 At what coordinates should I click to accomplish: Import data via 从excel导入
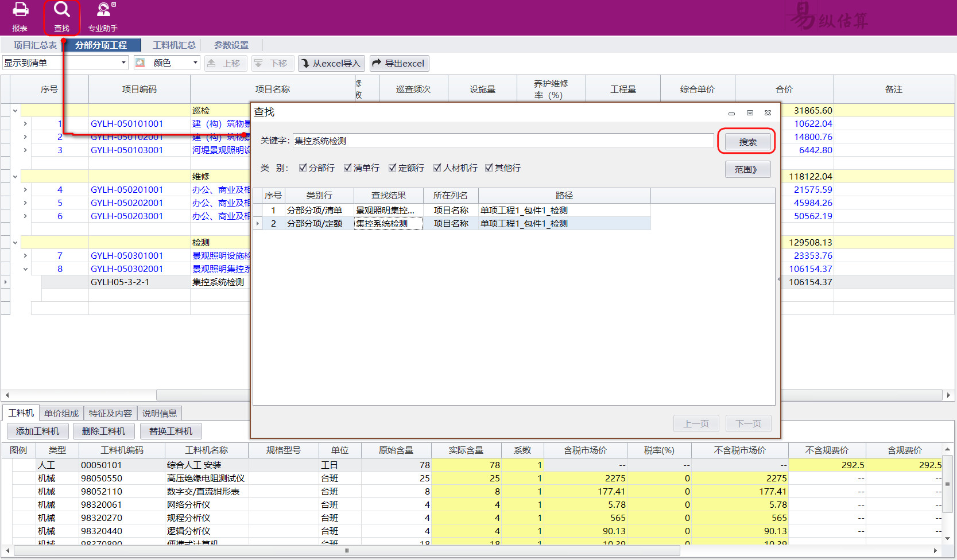click(331, 63)
